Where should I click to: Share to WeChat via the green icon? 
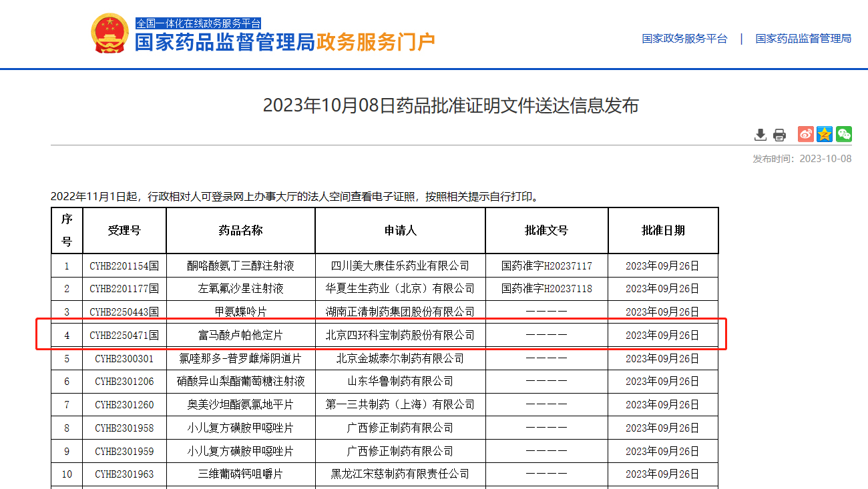[844, 134]
